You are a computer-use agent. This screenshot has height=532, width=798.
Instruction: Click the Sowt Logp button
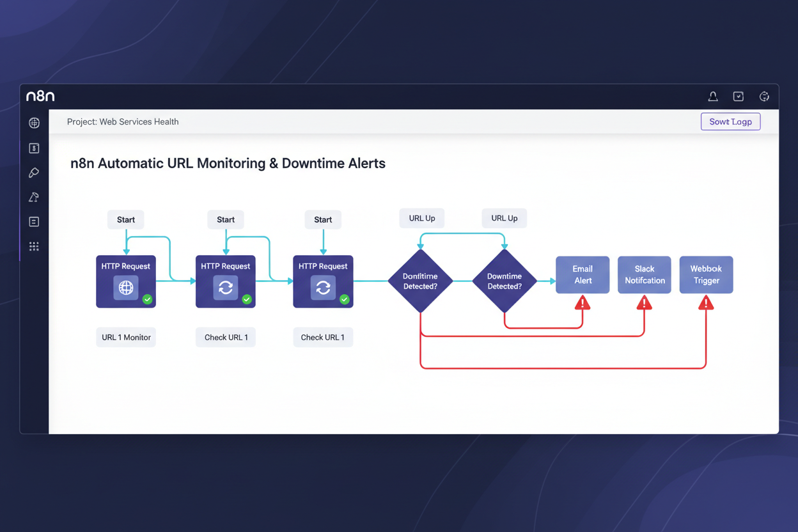(731, 121)
